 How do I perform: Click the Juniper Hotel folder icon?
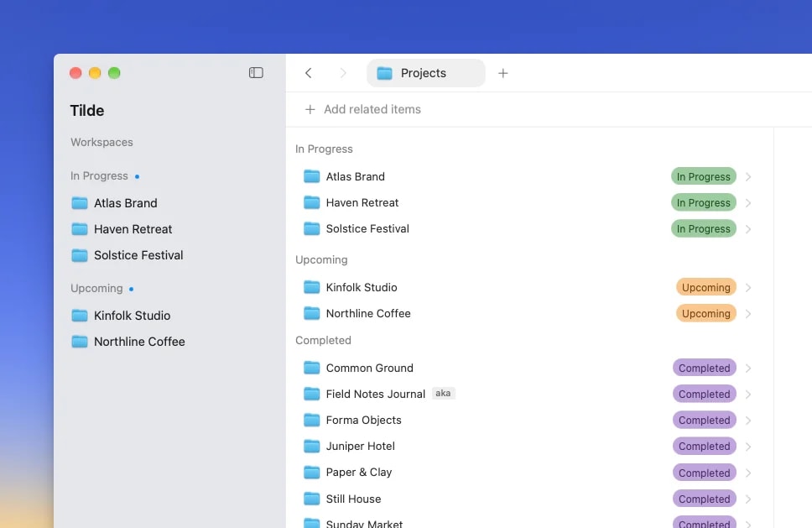click(x=311, y=446)
